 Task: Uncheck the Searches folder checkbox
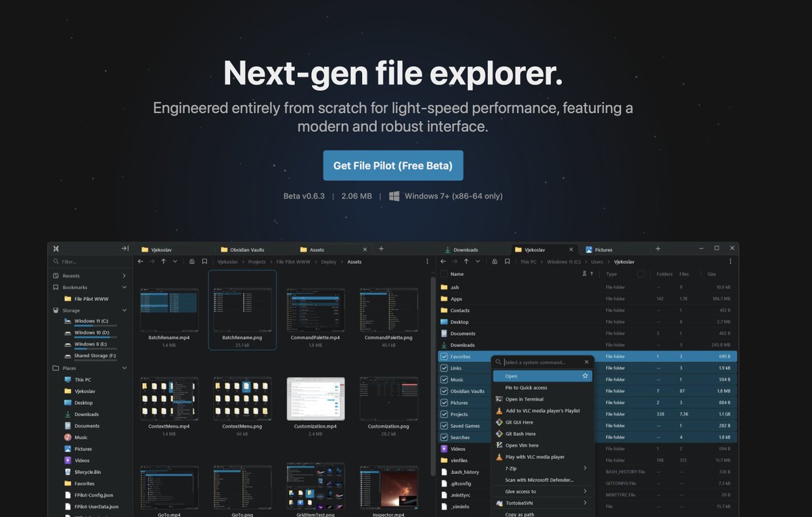444,437
